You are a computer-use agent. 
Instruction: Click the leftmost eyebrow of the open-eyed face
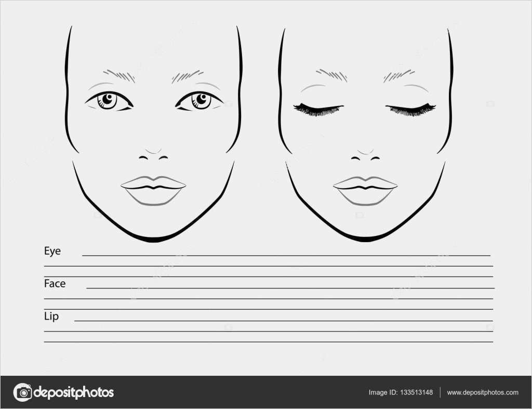(118, 76)
